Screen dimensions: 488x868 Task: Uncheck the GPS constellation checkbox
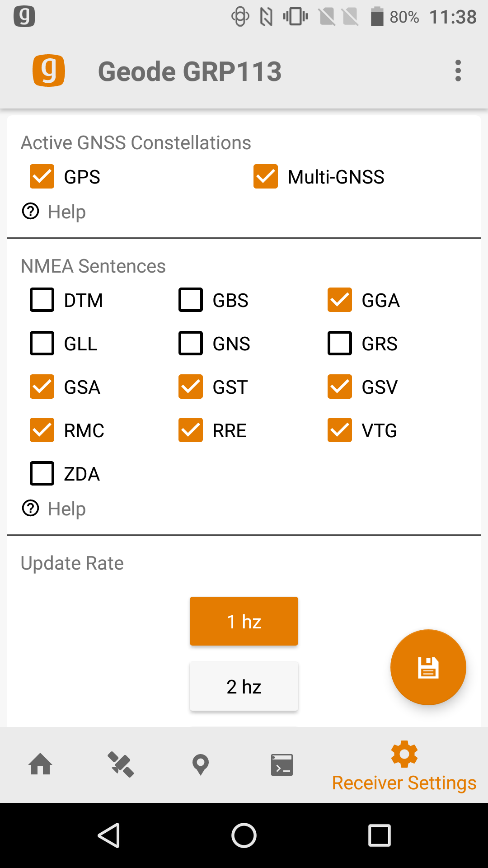(42, 176)
